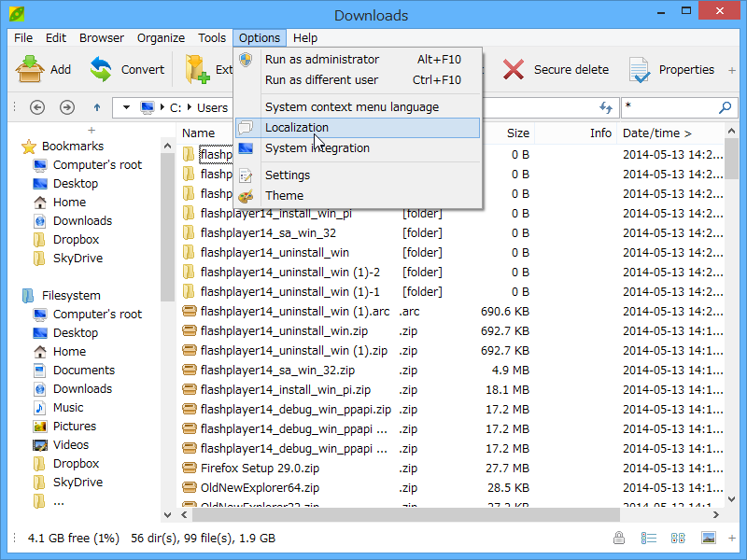747x560 pixels.
Task: Click the Extract toolbar icon
Action: pyautogui.click(x=198, y=69)
